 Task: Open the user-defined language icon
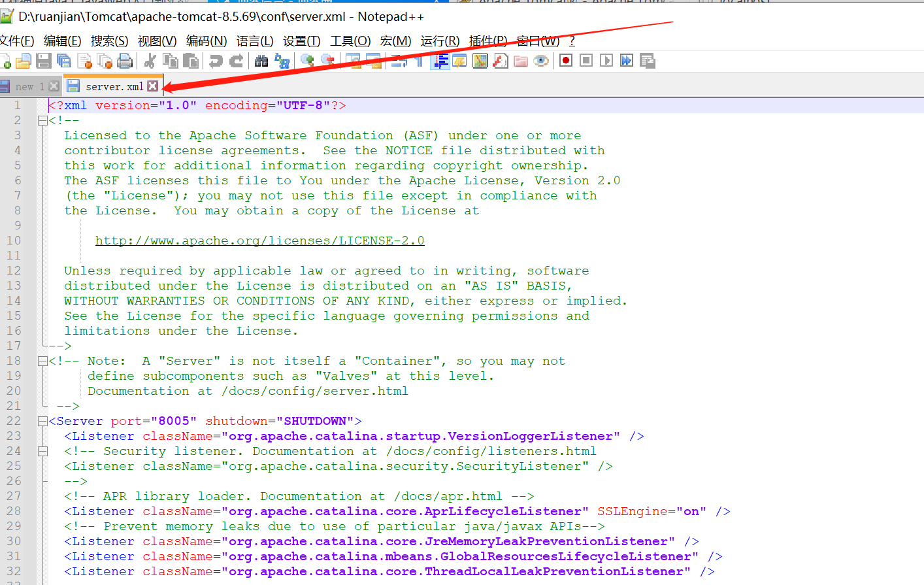(460, 61)
